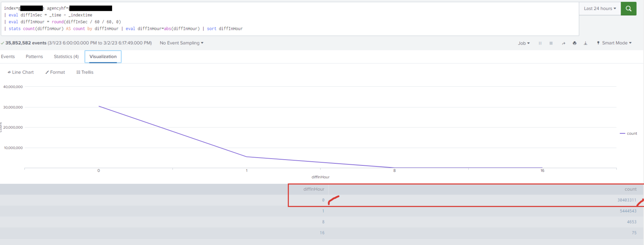Switch to the Events tab
Image resolution: width=644 pixels, height=245 pixels.
pyautogui.click(x=8, y=57)
